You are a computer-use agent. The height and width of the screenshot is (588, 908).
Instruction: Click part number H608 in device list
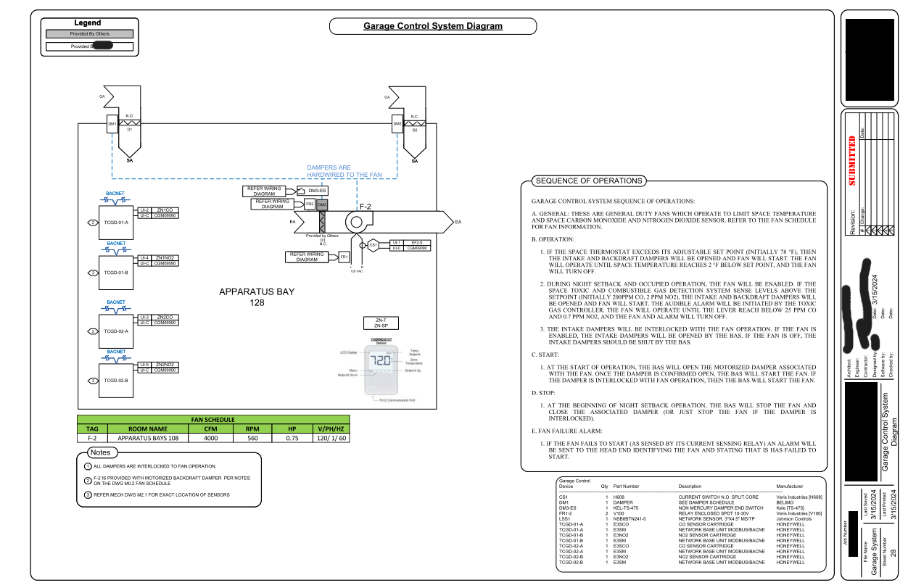619,497
